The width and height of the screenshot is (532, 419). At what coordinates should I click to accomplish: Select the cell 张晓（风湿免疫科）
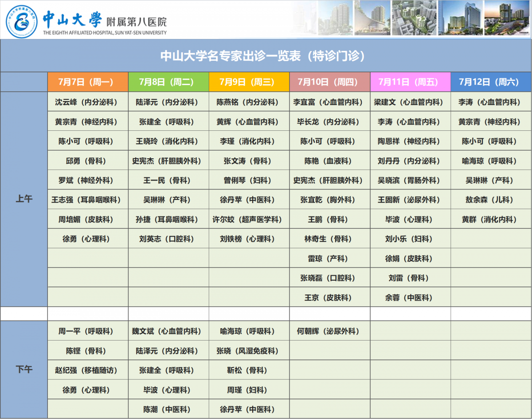[x=249, y=350]
